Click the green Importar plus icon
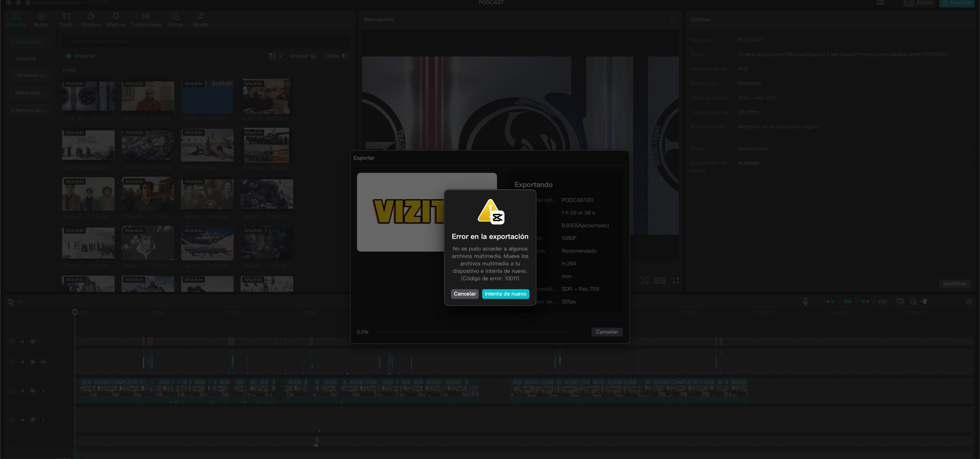This screenshot has height=459, width=980. [x=68, y=56]
